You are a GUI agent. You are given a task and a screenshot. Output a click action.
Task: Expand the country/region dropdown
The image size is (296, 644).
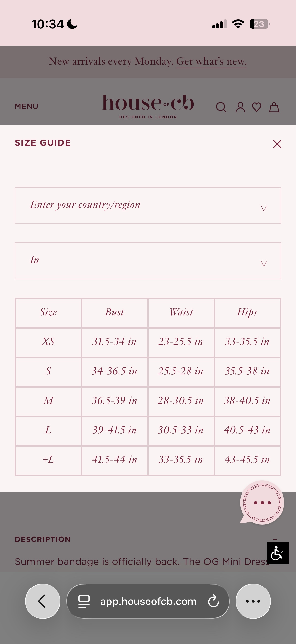pos(148,206)
